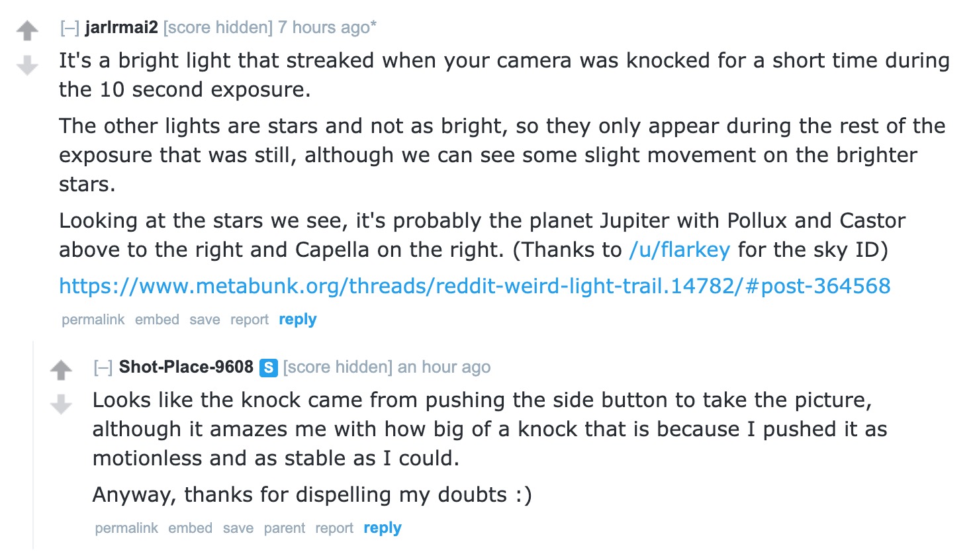The height and width of the screenshot is (560, 973).
Task: Reply to Shot-Place-9608's comment
Action: (x=382, y=528)
